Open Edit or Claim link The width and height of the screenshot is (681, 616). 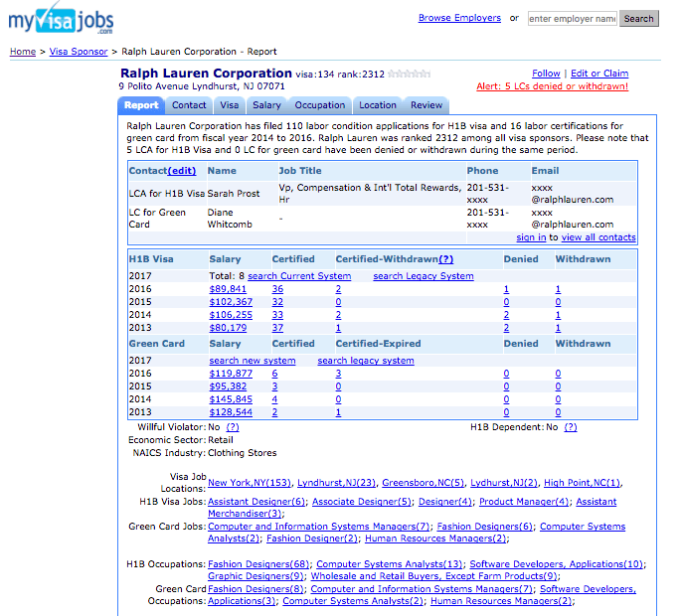(x=599, y=74)
